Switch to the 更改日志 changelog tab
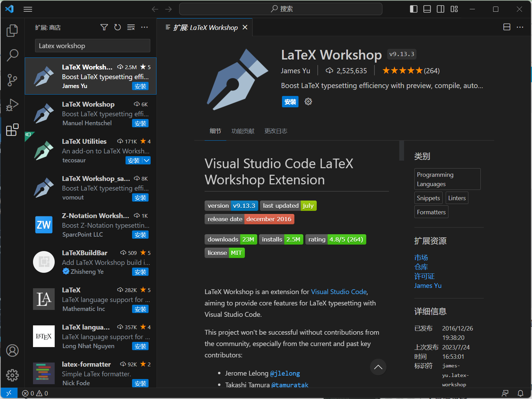 [x=276, y=131]
